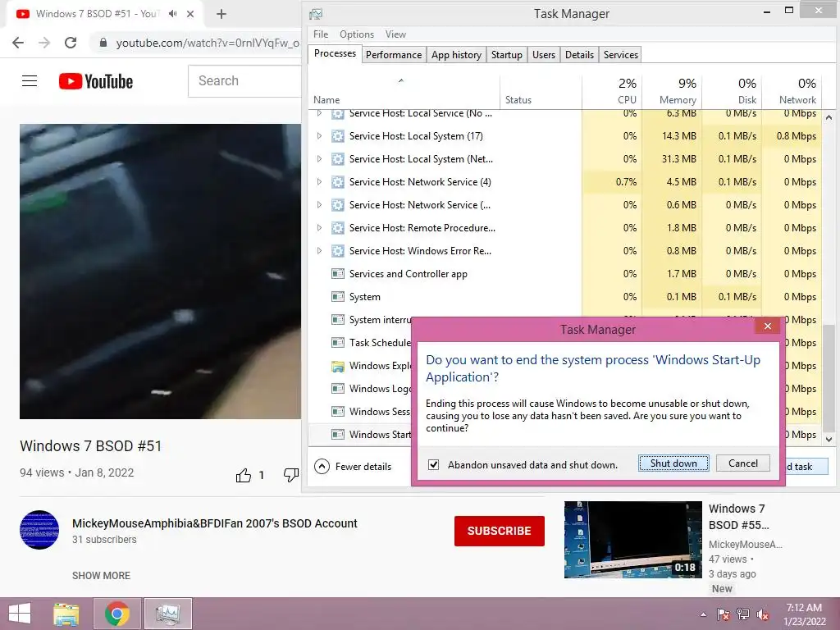This screenshot has width=840, height=630.
Task: Like the Windows 7 BSOD #51 video
Action: pos(244,475)
